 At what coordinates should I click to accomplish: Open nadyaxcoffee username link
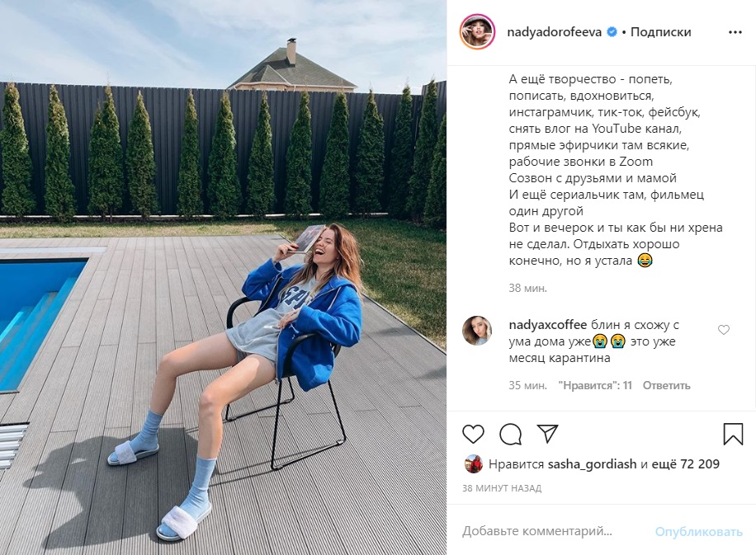pos(548,325)
